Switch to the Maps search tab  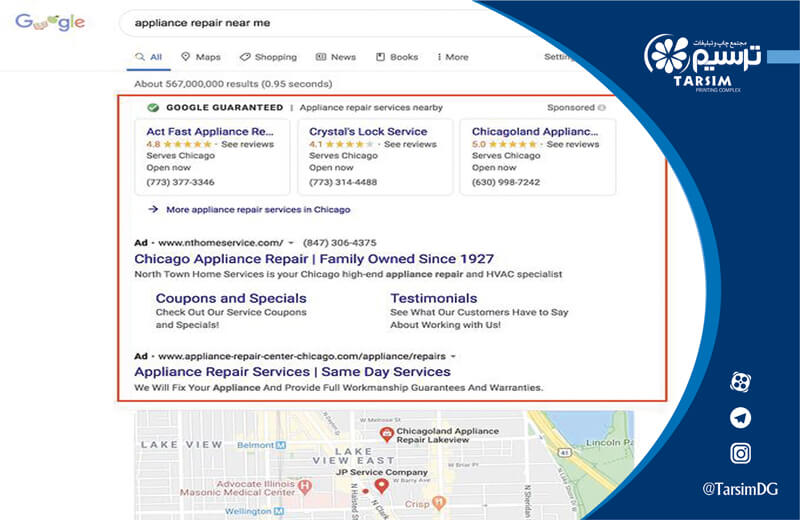tap(201, 57)
